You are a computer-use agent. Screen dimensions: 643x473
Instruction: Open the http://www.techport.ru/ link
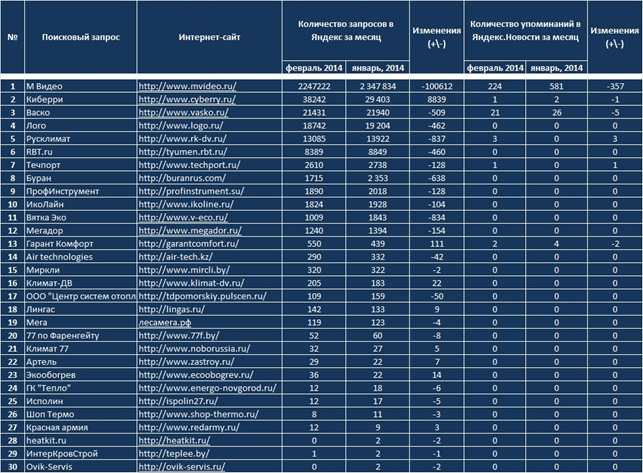point(189,165)
